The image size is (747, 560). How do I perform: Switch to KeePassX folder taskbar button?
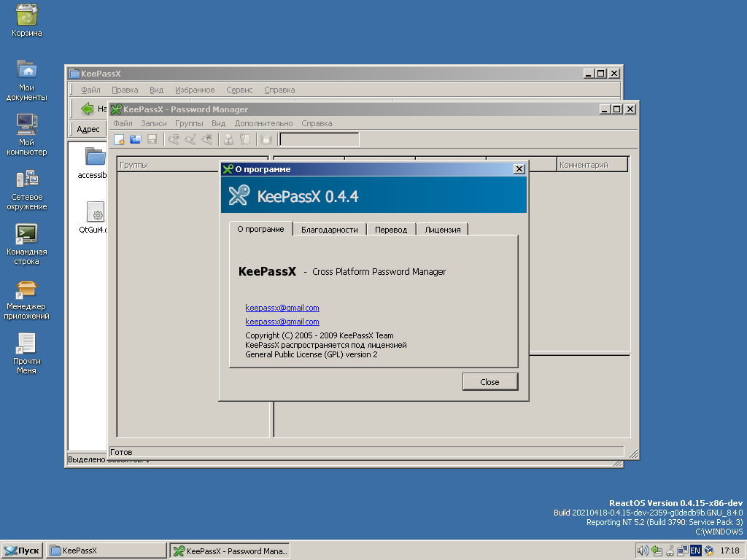point(107,551)
